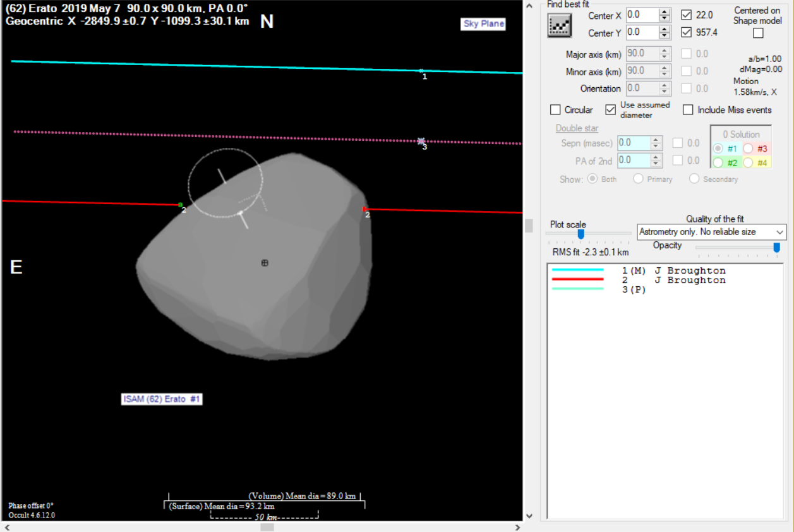Viewport: 794px width, 532px height.
Task: Uncheck Use assumed diameter
Action: [x=611, y=110]
